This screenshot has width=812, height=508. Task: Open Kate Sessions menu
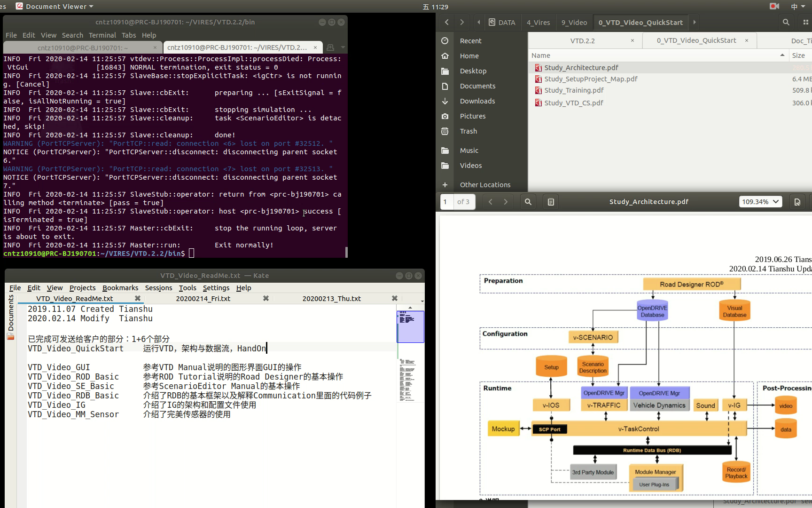158,288
